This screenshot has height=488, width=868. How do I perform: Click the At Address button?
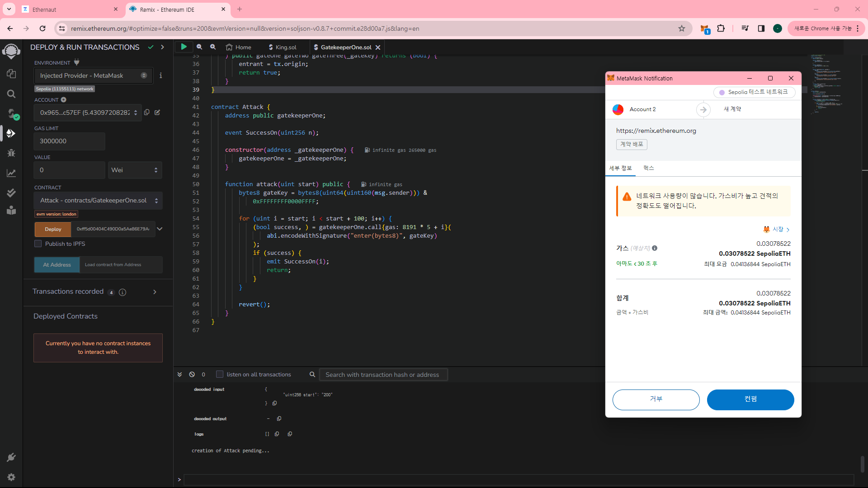(57, 265)
